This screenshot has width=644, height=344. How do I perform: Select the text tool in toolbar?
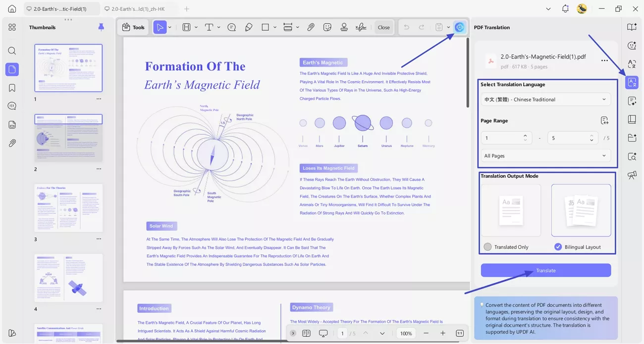209,27
